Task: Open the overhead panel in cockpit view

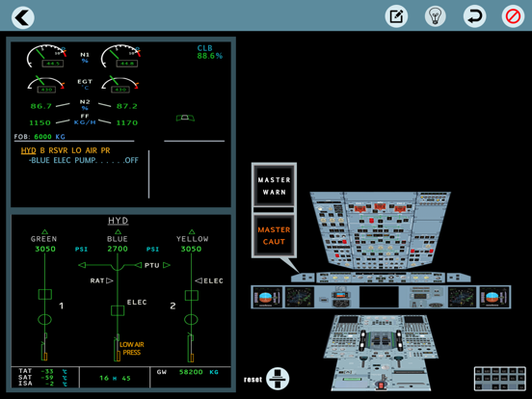Action: 381,230
